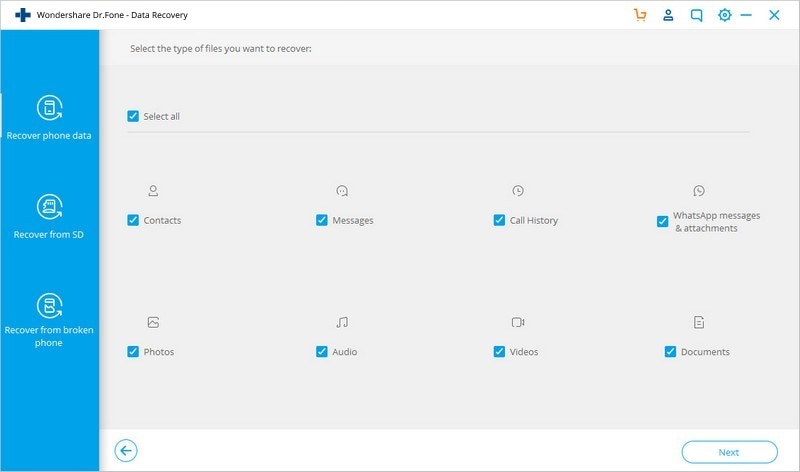This screenshot has width=800, height=472.
Task: Select Recover phone data in sidebar
Action: 49,117
